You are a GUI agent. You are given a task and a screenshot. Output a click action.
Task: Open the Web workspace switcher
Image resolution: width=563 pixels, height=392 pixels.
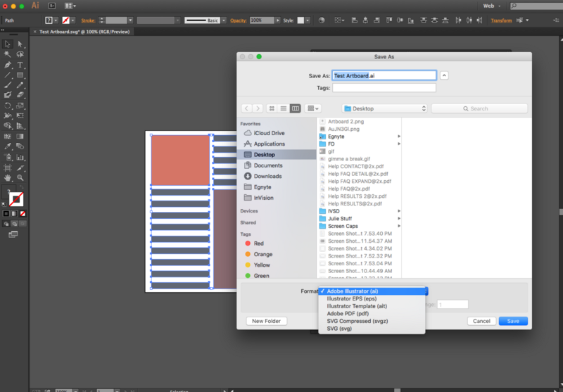(491, 6)
